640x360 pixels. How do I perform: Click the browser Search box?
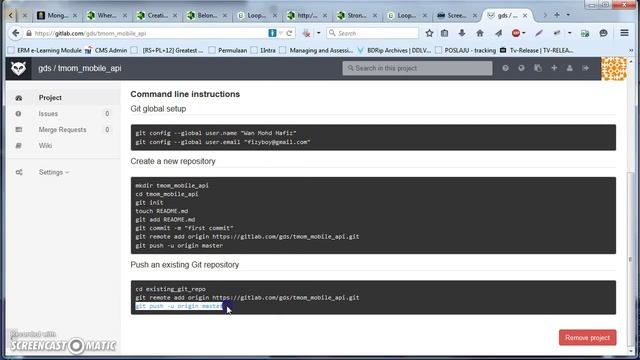372,33
